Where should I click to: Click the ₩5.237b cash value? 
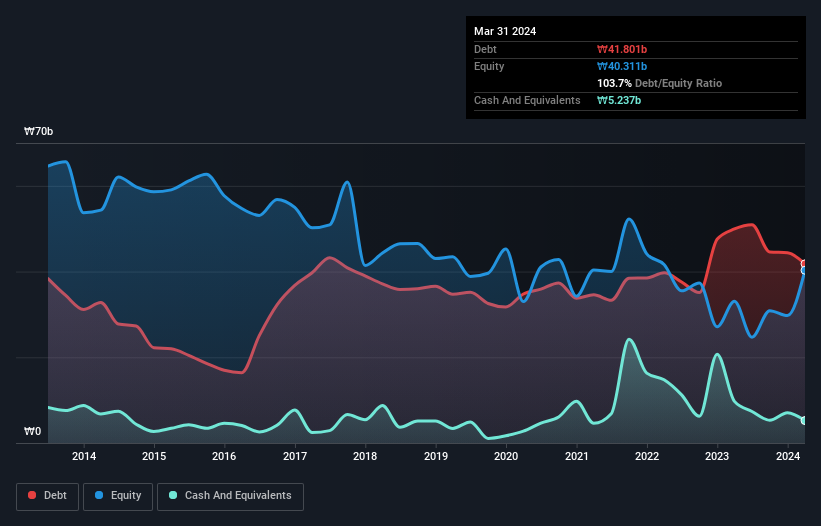click(x=619, y=100)
